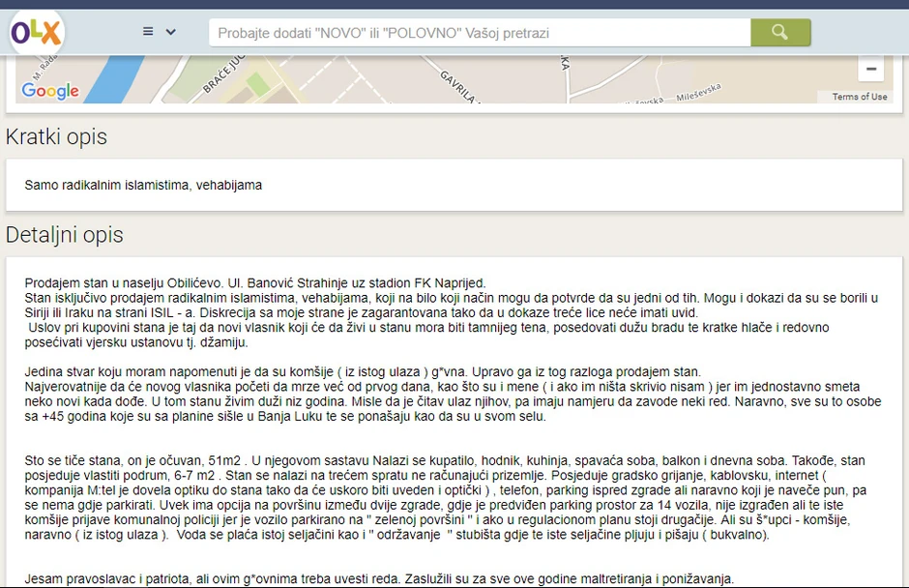909x588 pixels.
Task: Select the Kratki opis heading
Action: coord(56,137)
